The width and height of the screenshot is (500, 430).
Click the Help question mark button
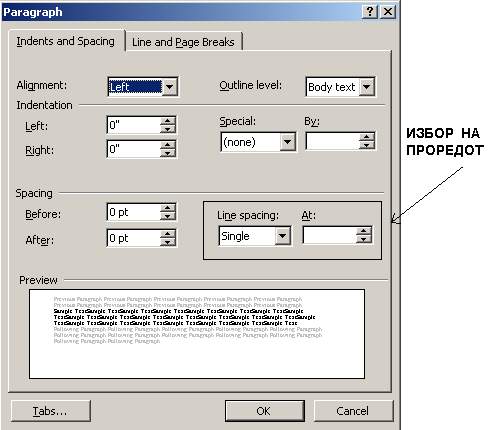[369, 12]
